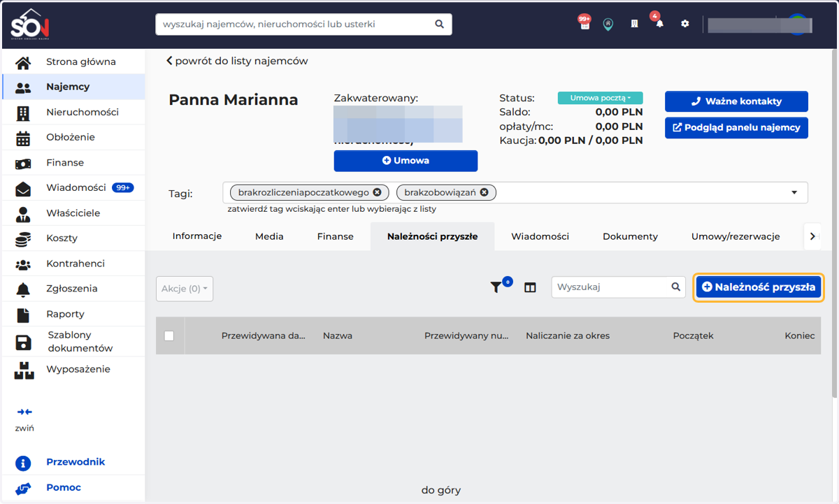Open Podgląd panelu najemcy
This screenshot has width=839, height=504.
pyautogui.click(x=736, y=128)
